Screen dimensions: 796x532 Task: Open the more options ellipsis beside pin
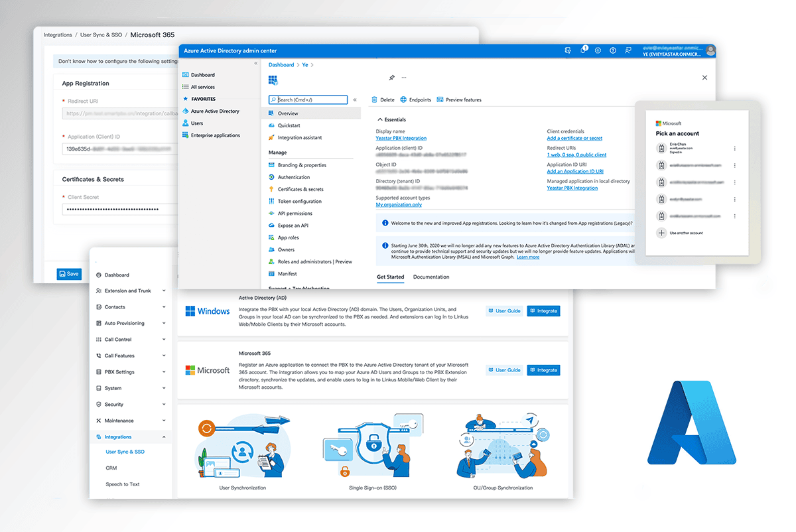403,78
